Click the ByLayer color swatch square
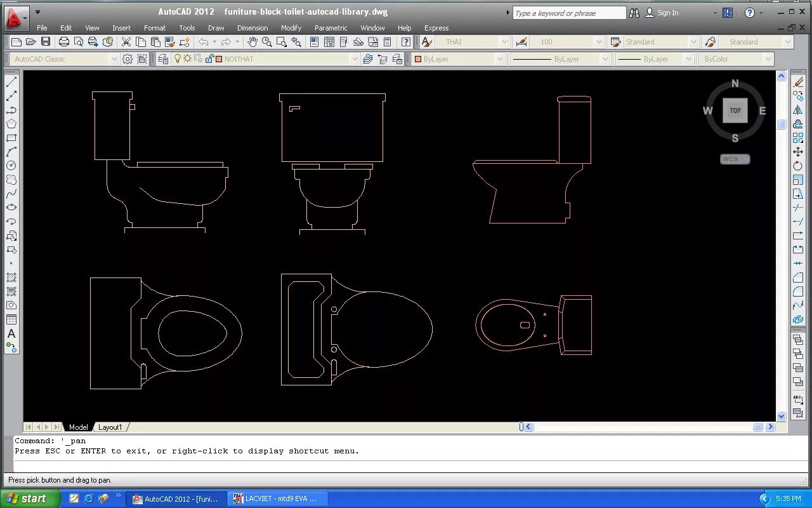Viewport: 812px width, 508px height. (x=417, y=59)
